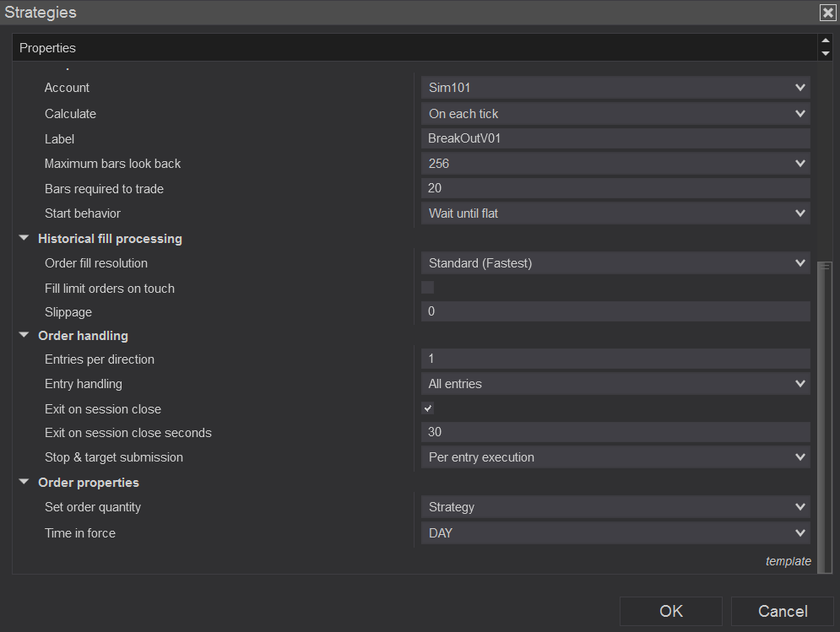Open the Start behavior dropdown
Screen dimensions: 840x632
(x=615, y=213)
